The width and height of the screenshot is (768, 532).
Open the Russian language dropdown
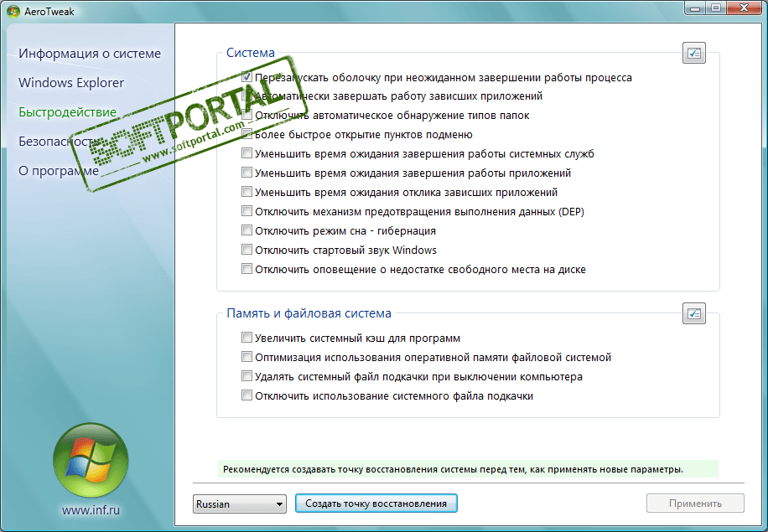click(x=240, y=504)
